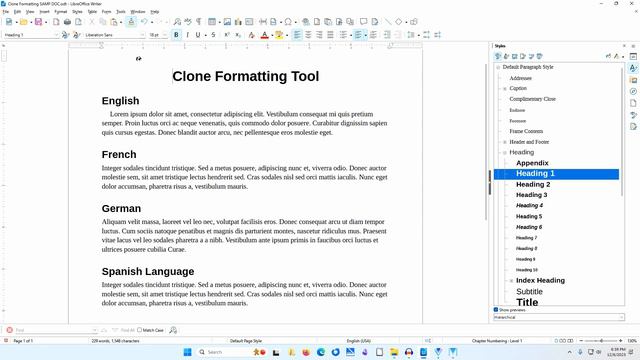
Task: Click the Insert Line tool icon
Action: click(388, 22)
